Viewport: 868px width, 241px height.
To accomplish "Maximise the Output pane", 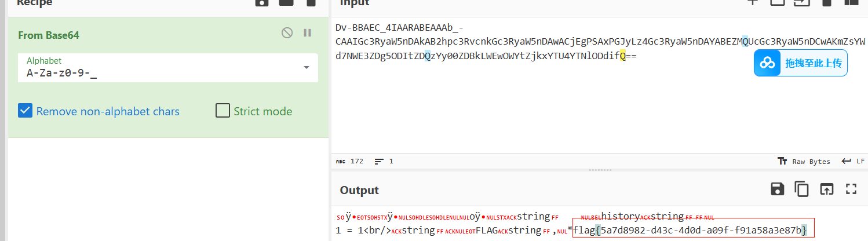I will pyautogui.click(x=851, y=189).
